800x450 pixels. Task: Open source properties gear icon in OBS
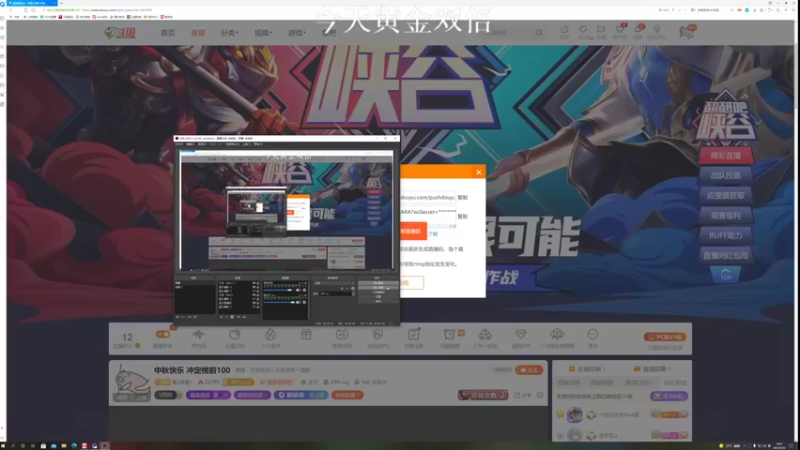(x=232, y=317)
